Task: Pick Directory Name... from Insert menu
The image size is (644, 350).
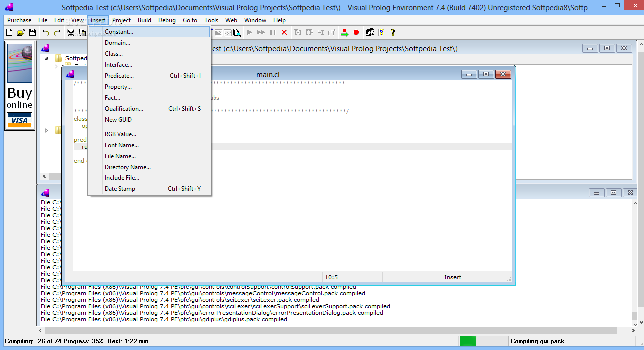Action: (x=149, y=167)
